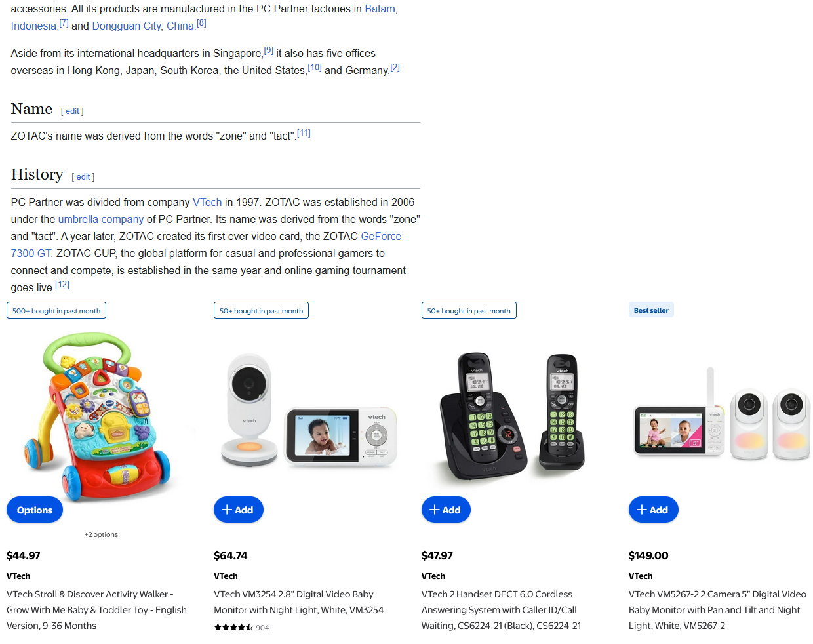Screen dimensions: 813x644
Task: Add VTech VM3254 baby monitor to cart
Action: click(239, 510)
